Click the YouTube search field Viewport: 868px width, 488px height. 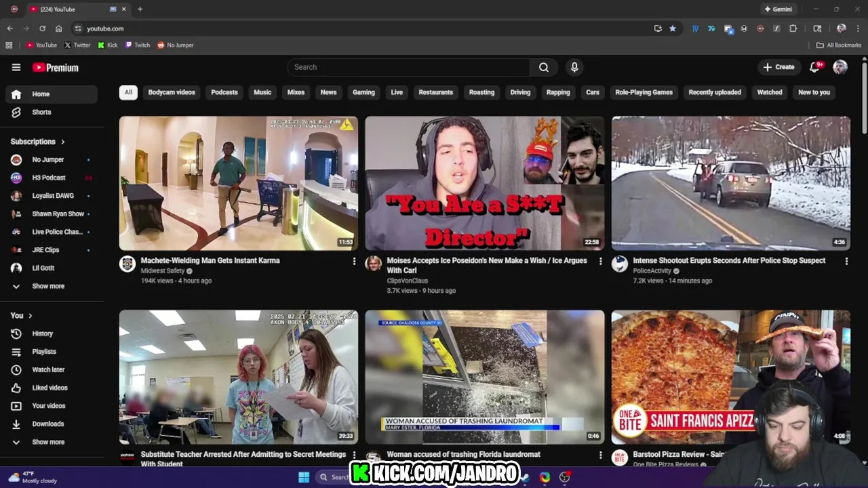[409, 67]
